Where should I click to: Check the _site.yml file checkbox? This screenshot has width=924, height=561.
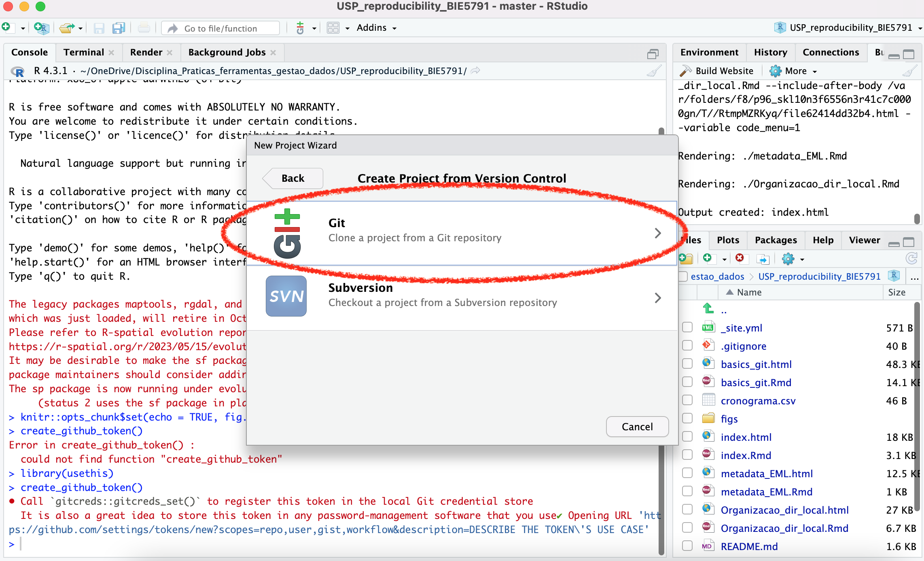click(687, 327)
